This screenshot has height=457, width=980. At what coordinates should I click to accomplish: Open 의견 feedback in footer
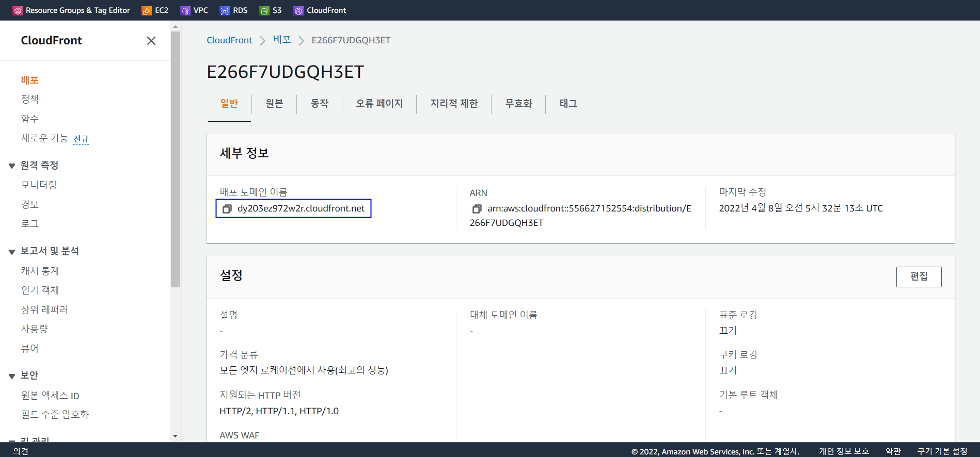pyautogui.click(x=21, y=451)
